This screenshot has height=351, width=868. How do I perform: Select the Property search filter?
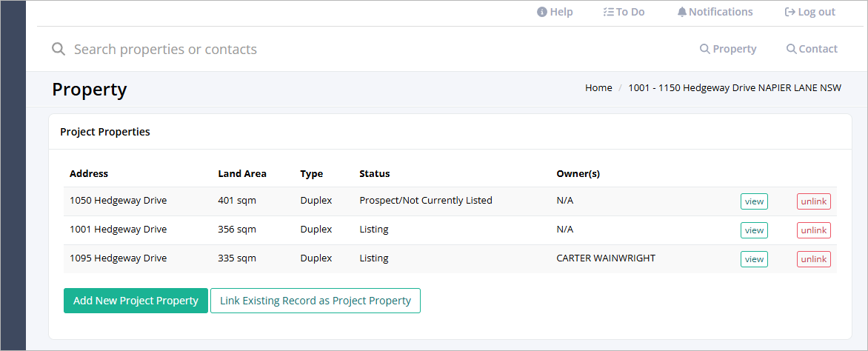pyautogui.click(x=728, y=49)
